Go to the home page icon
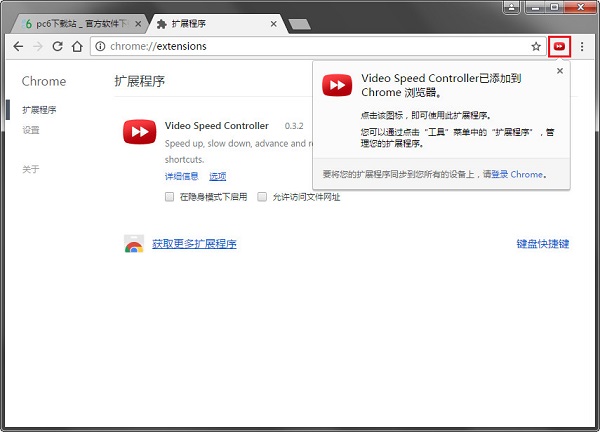Image resolution: width=600 pixels, height=432 pixels. (x=77, y=47)
